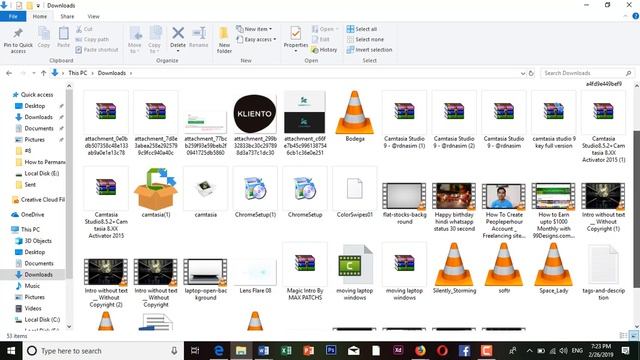Click taskbar search box
Image resolution: width=640 pixels, height=360 pixels.
[x=103, y=351]
